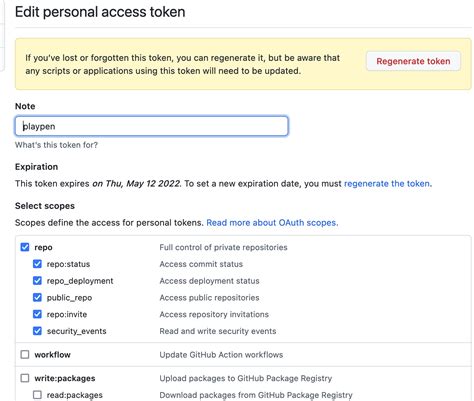Open the regenerate the token link
Screen dimensions: 474x401
[388, 184]
